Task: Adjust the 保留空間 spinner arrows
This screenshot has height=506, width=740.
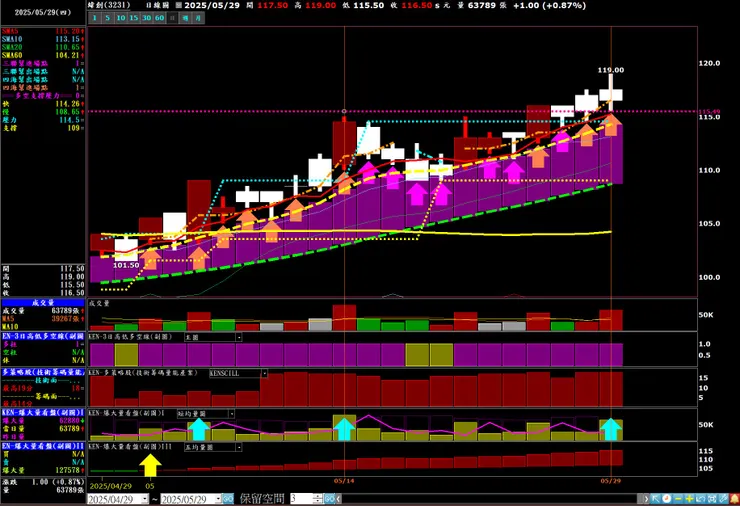Action: 318,498
